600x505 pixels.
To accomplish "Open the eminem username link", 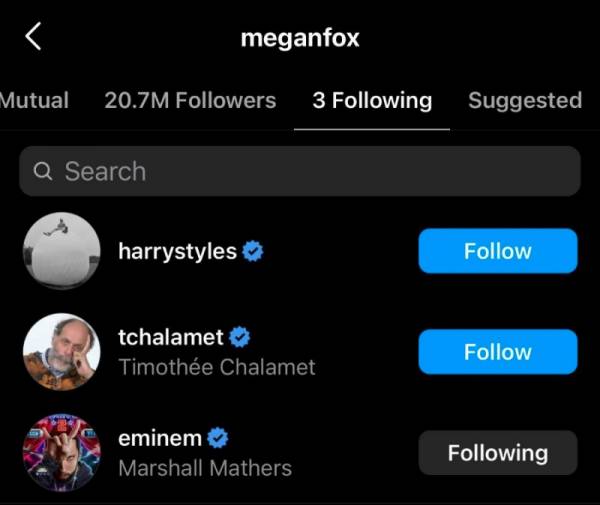I will pos(160,438).
